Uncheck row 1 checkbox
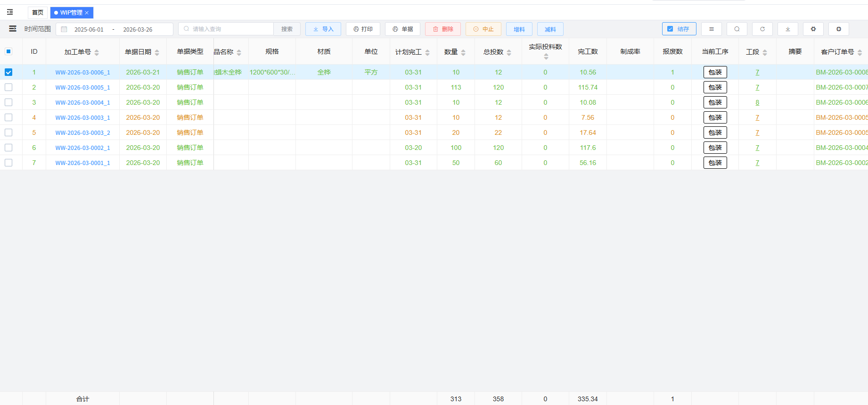The height and width of the screenshot is (405, 868). [8, 72]
